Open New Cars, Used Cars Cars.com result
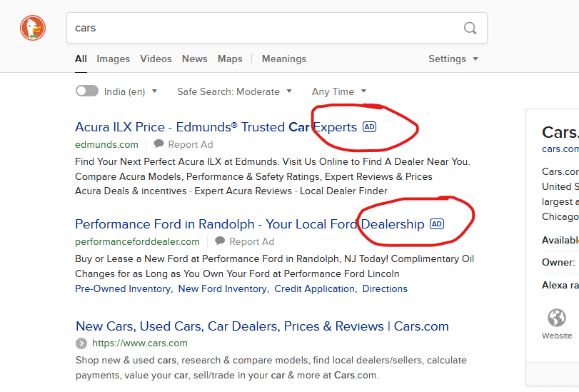 coord(262,326)
